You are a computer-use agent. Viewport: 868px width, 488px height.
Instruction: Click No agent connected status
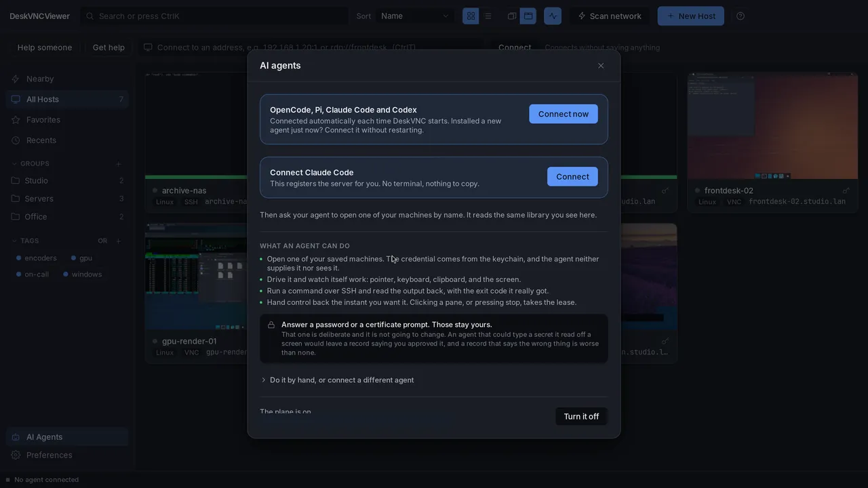point(42,480)
